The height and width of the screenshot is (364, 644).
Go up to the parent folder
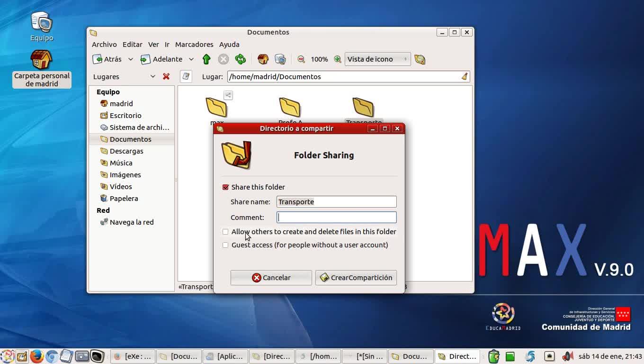point(206,59)
